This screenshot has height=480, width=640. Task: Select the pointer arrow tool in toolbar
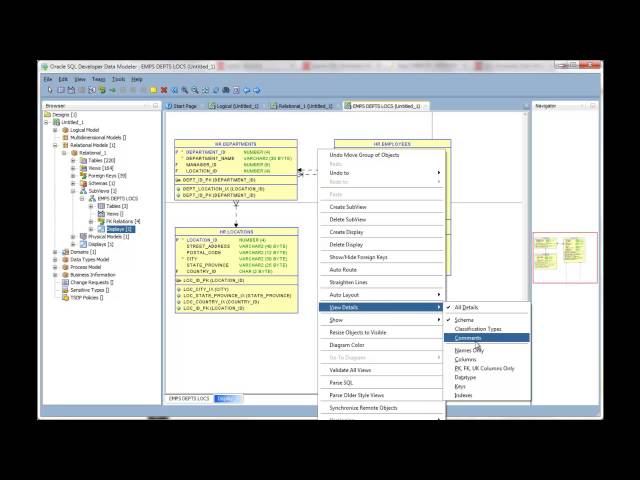click(x=50, y=90)
